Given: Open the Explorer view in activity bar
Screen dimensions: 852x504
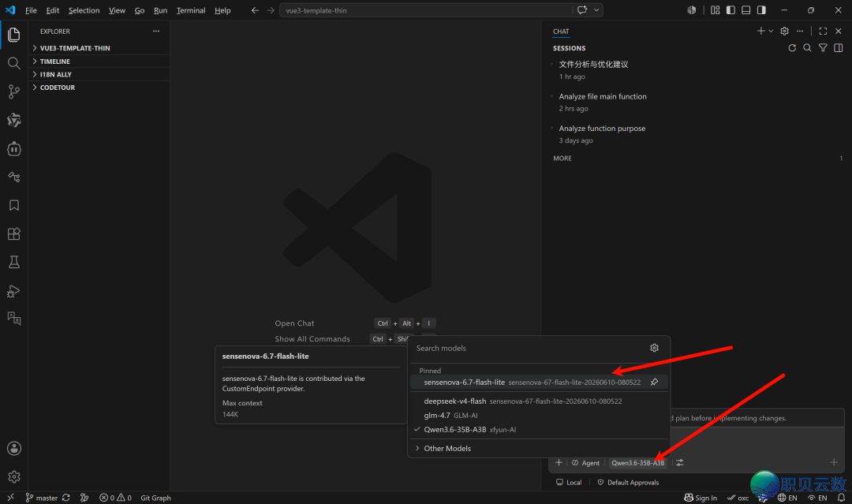Looking at the screenshot, I should coord(14,35).
